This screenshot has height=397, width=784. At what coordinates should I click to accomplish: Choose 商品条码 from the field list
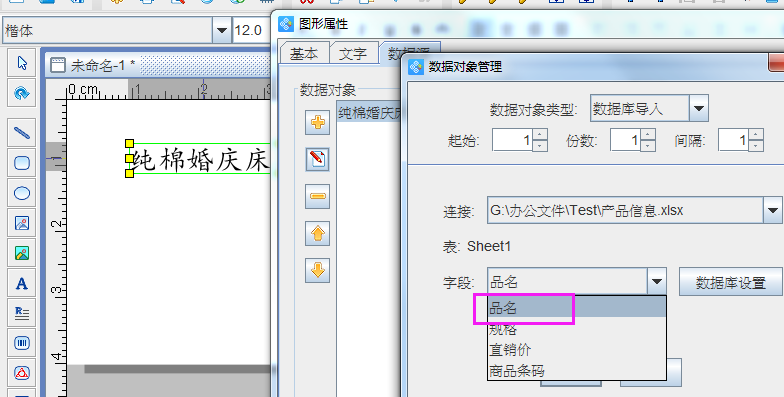tap(577, 370)
